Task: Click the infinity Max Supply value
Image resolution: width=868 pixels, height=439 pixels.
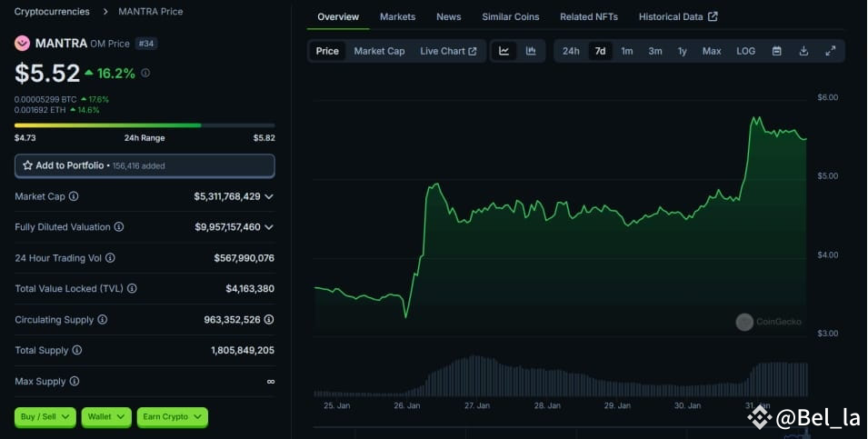Action: point(271,382)
